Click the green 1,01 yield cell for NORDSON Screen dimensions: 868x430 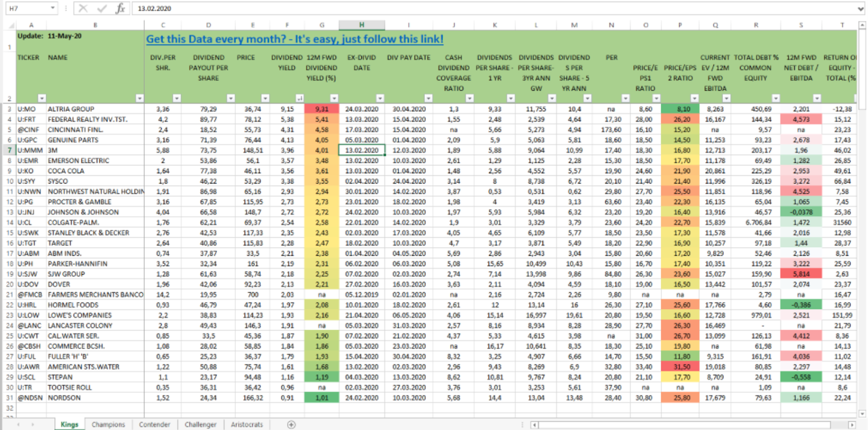point(322,398)
